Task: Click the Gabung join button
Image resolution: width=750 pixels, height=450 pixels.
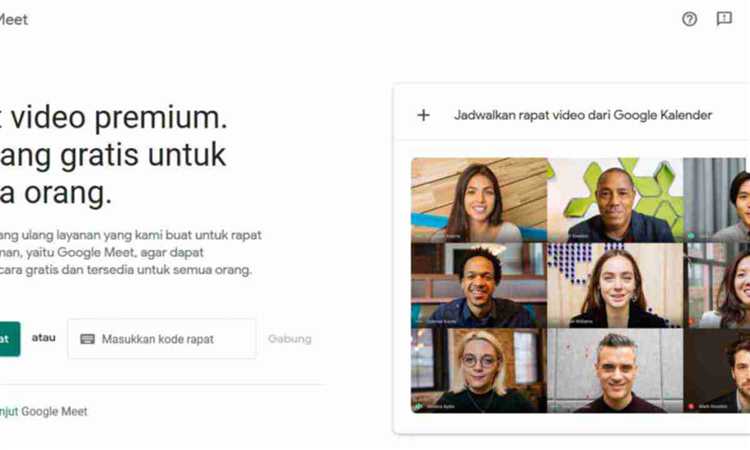Action: click(289, 339)
